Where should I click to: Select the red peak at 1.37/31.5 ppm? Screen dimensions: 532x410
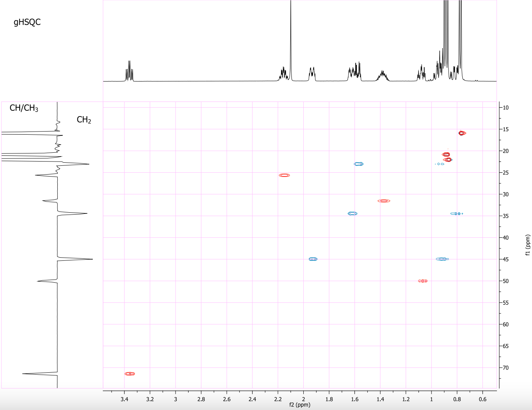(x=384, y=200)
